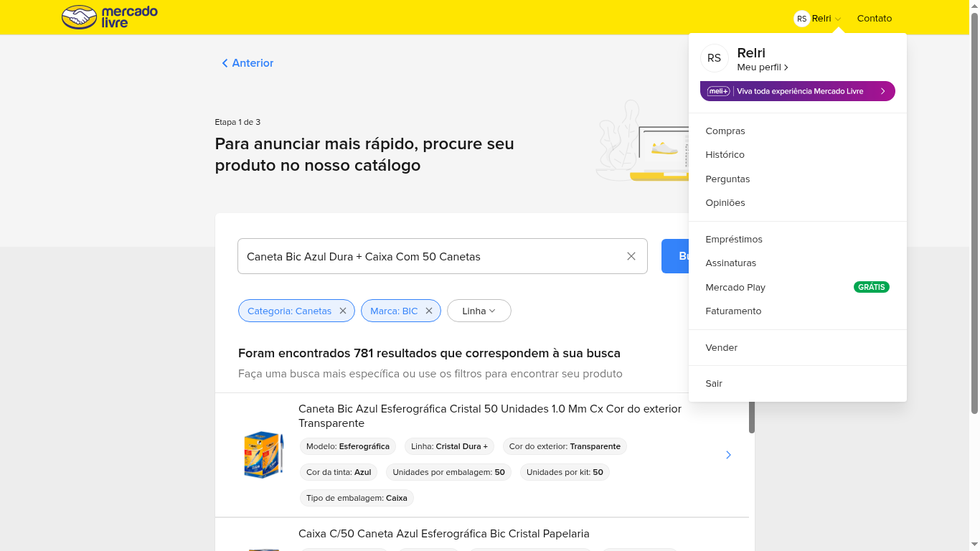Open the first product via its right arrow
The height and width of the screenshot is (551, 980).
728,455
